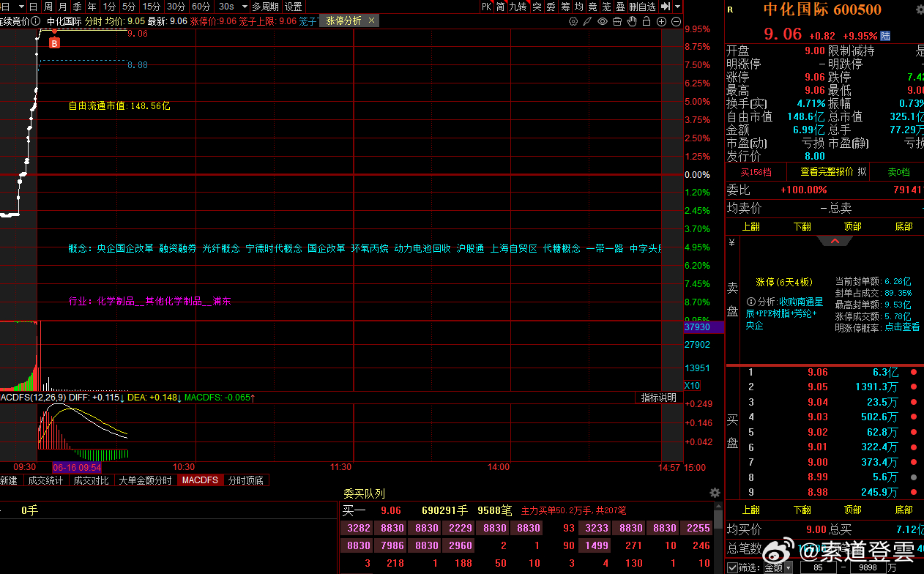Click the 简 toolbar button
Viewport: 924px width, 574px height.
[500, 7]
